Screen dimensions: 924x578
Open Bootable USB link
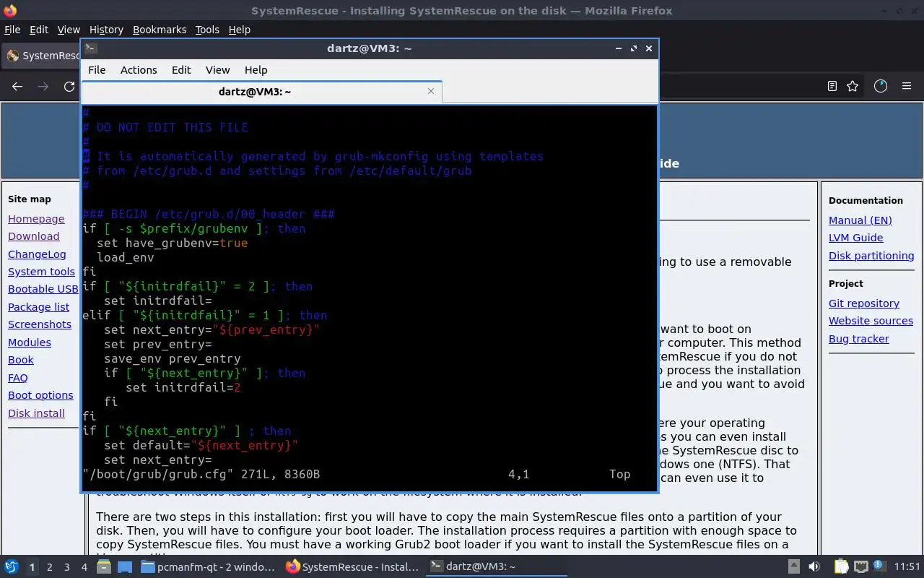(43, 289)
